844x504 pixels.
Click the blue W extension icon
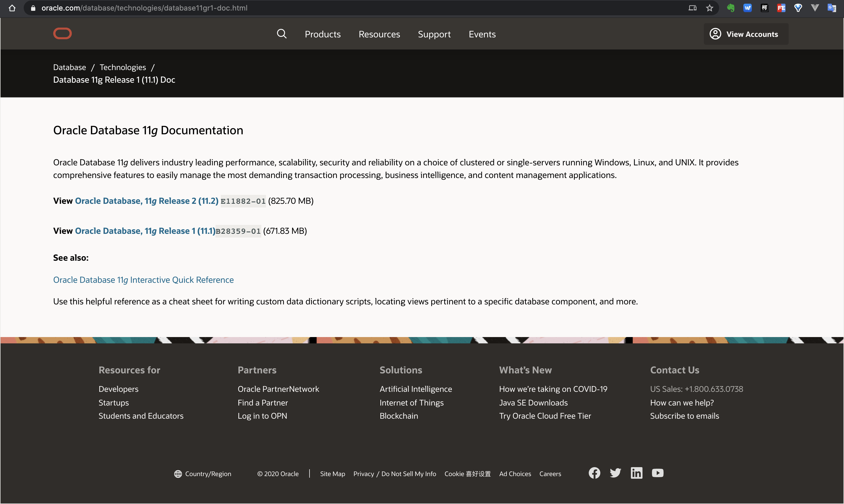coord(748,8)
